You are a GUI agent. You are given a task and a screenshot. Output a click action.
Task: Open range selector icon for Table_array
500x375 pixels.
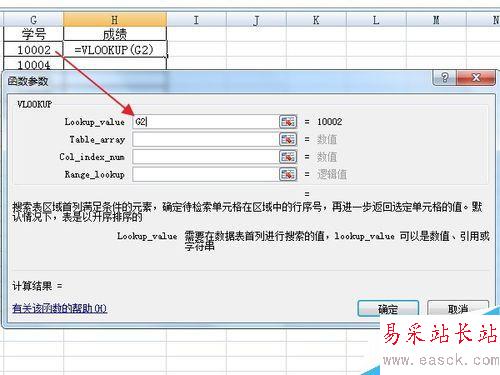(288, 139)
